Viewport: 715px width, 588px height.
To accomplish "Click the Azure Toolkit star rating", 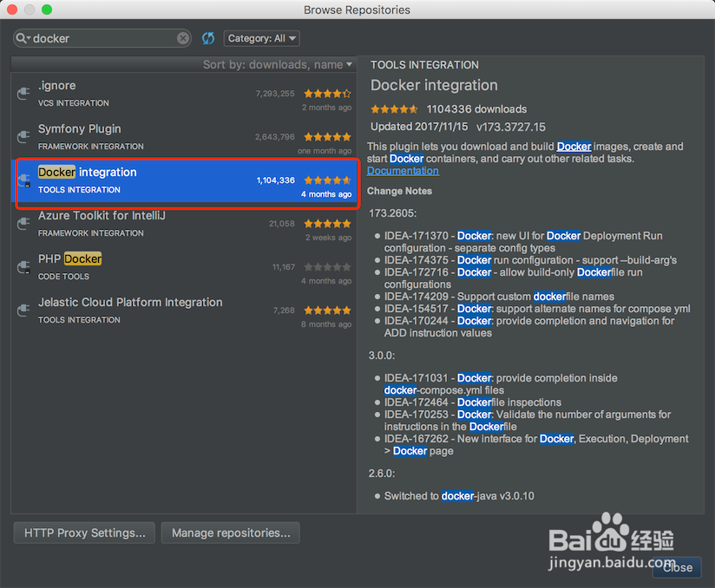I will click(x=327, y=224).
